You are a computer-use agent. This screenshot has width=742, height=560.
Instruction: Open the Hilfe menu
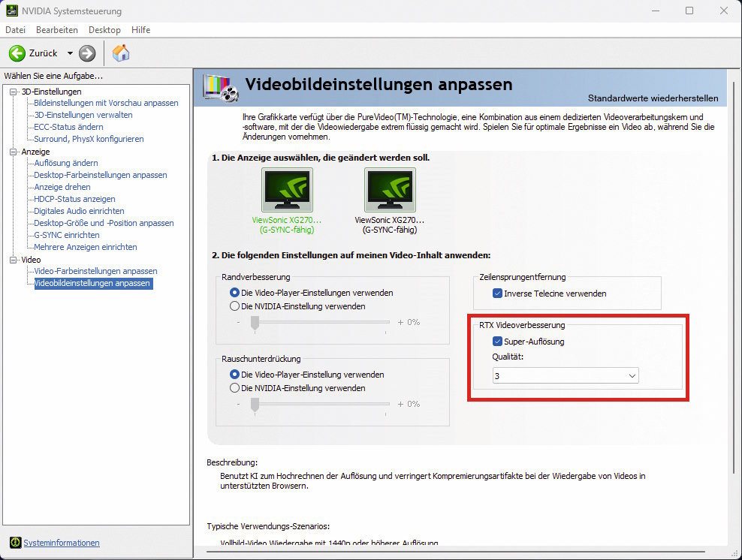click(x=140, y=30)
